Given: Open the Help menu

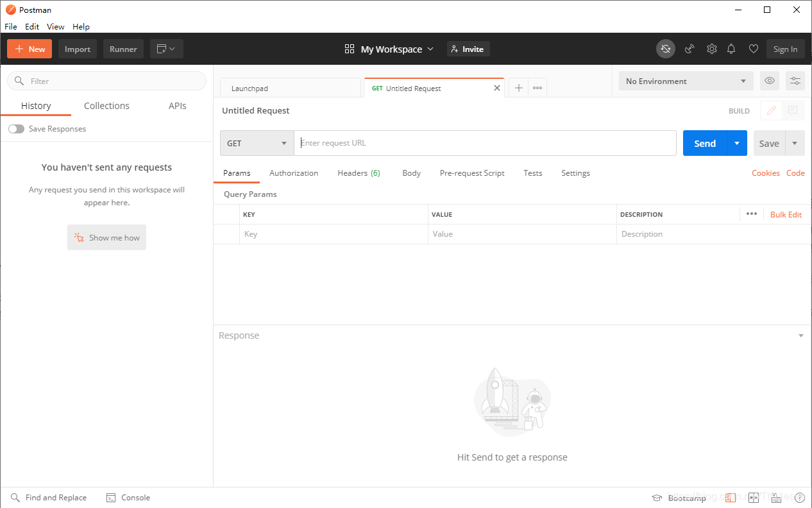Looking at the screenshot, I should click(x=81, y=27).
